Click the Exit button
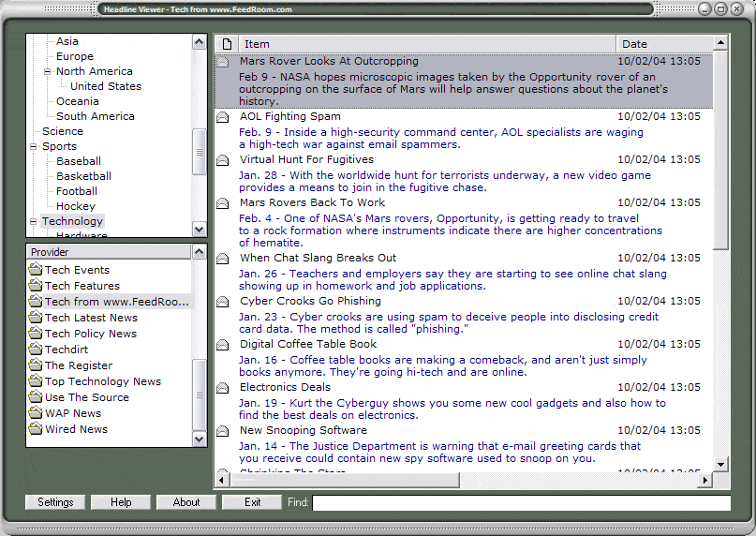The height and width of the screenshot is (536, 756). point(252,502)
